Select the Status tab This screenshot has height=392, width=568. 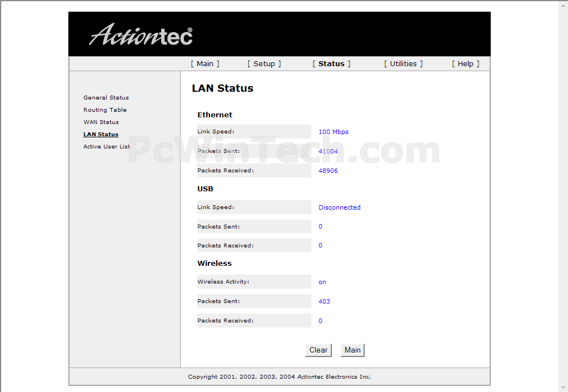(x=331, y=64)
